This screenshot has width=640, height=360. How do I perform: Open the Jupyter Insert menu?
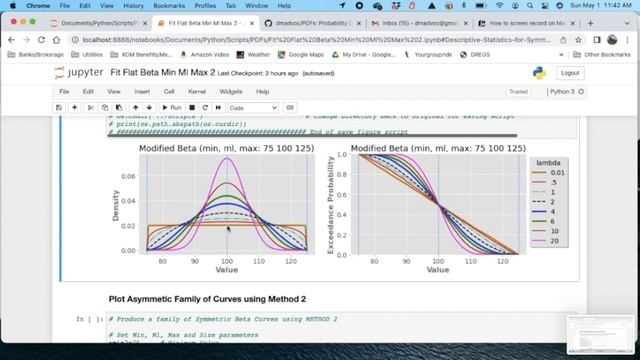pyautogui.click(x=142, y=92)
